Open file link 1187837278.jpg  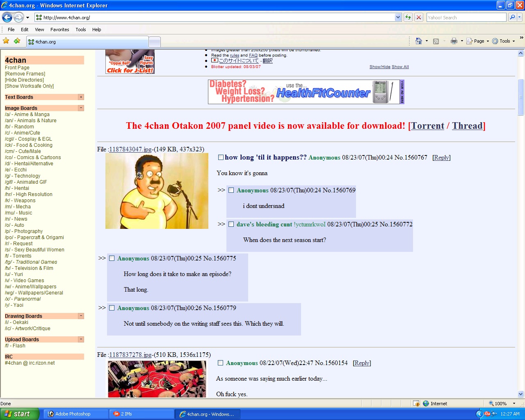click(130, 355)
